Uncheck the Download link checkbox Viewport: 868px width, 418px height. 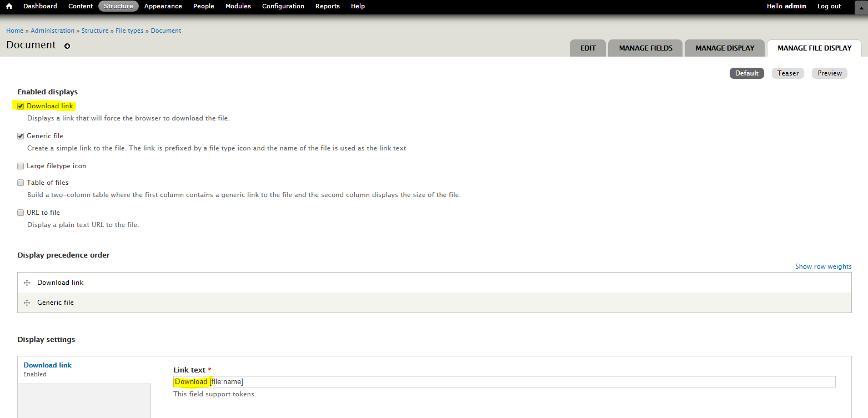(x=21, y=106)
